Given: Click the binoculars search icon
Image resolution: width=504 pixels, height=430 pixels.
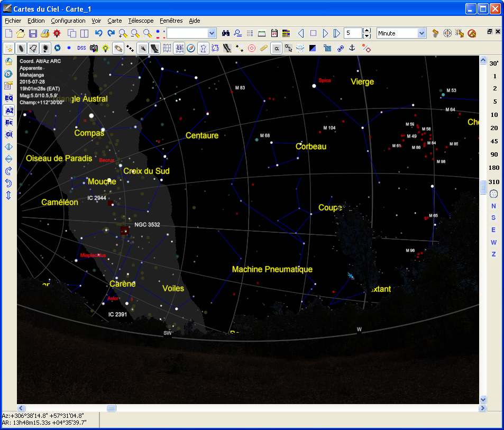Looking at the screenshot, I should [x=226, y=33].
